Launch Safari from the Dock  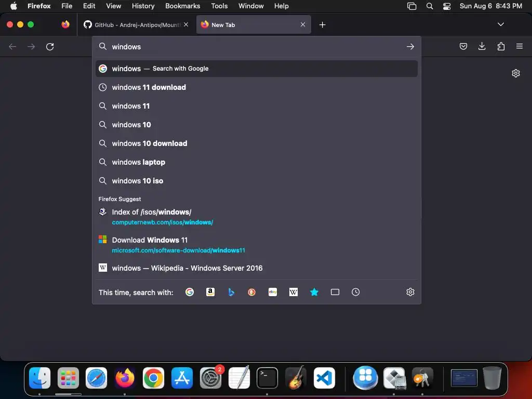coord(96,378)
